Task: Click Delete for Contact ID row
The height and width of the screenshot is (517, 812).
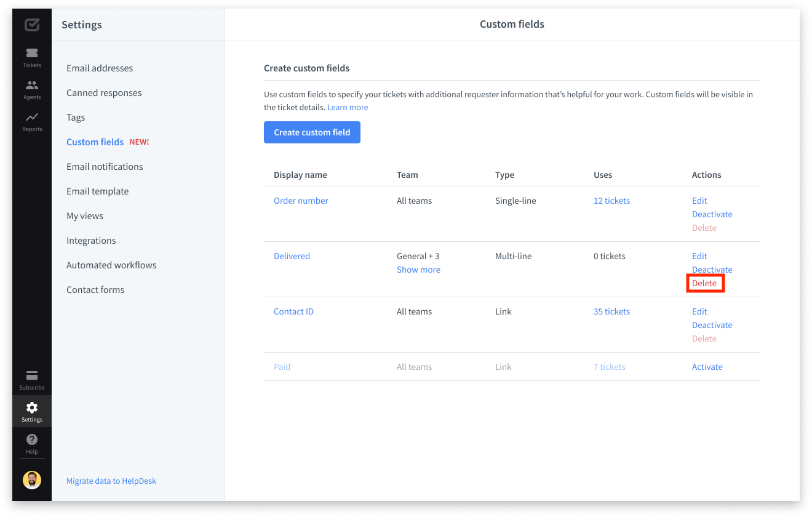Action: pos(704,339)
